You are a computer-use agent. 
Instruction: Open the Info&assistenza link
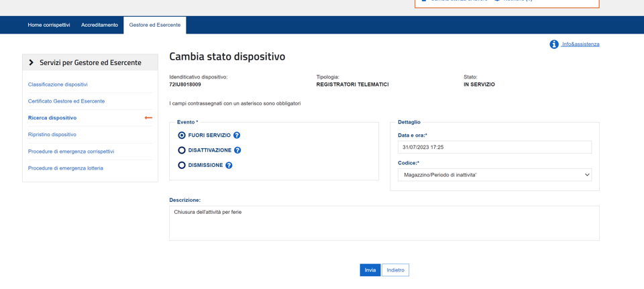pyautogui.click(x=580, y=44)
